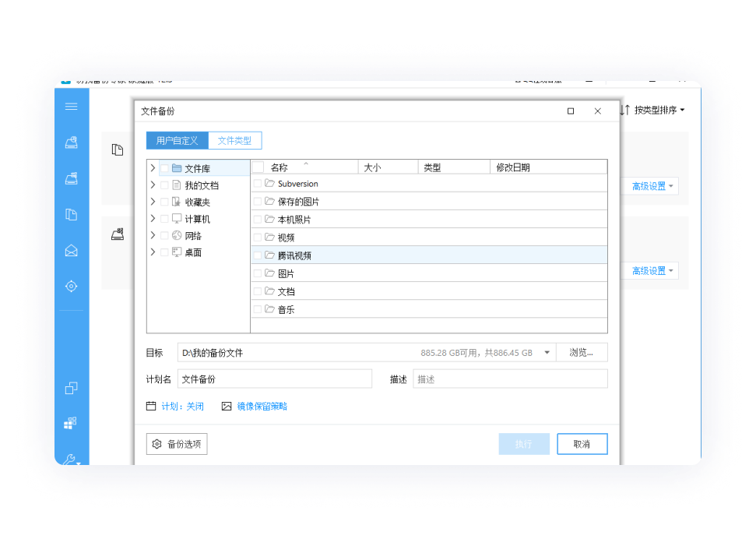Click the file copy icon in the sidebar

click(x=72, y=214)
